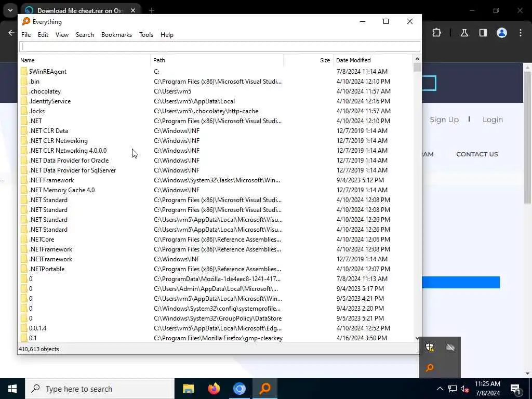
Task: Open the View menu in Everything
Action: [62, 35]
